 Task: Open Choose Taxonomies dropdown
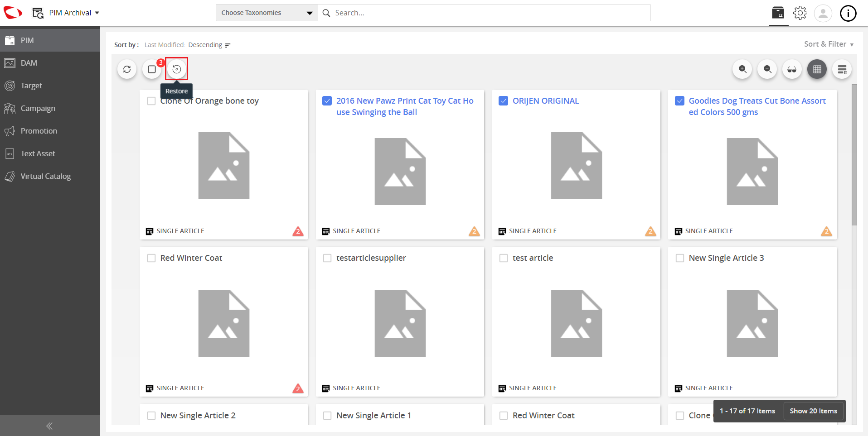point(267,13)
